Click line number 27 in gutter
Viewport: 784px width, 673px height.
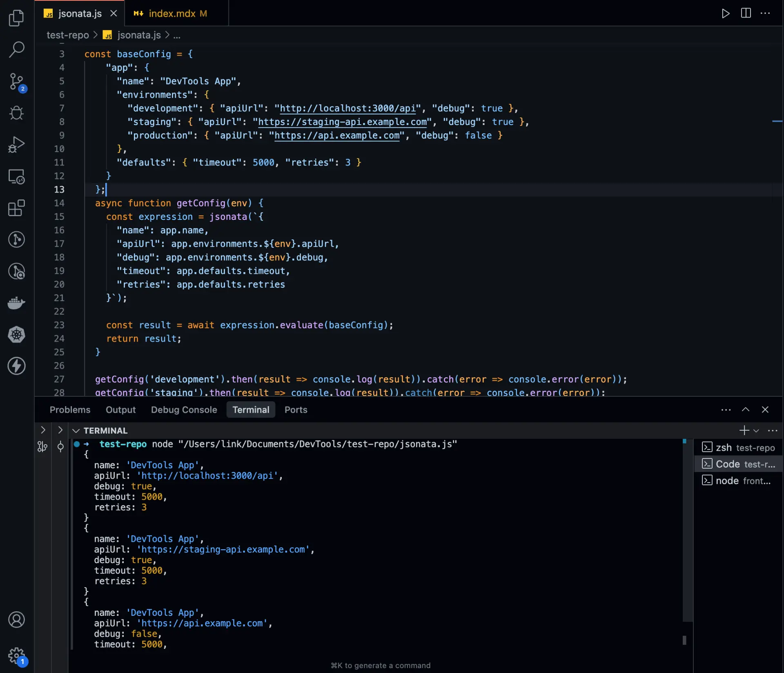(59, 379)
